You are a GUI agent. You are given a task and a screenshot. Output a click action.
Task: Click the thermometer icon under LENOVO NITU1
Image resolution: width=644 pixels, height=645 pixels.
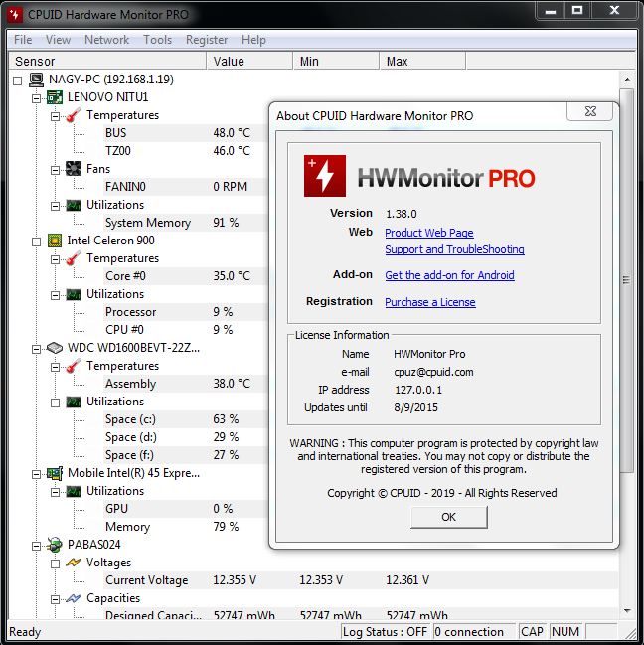click(x=74, y=115)
